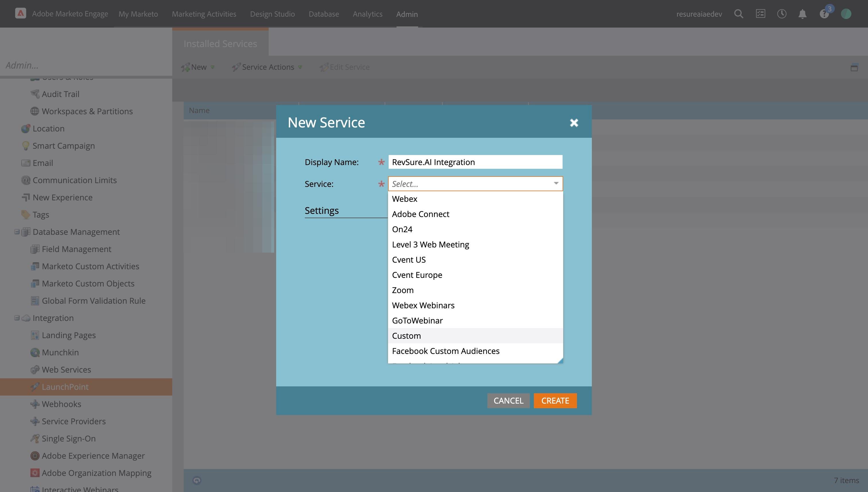Collapse the Database Management tree node
This screenshot has height=492, width=868.
click(x=17, y=232)
